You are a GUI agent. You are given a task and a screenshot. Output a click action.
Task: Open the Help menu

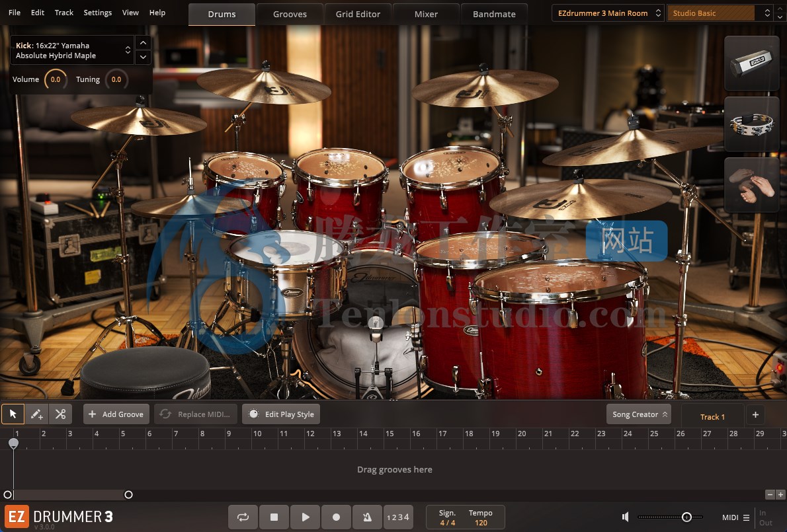pyautogui.click(x=157, y=13)
